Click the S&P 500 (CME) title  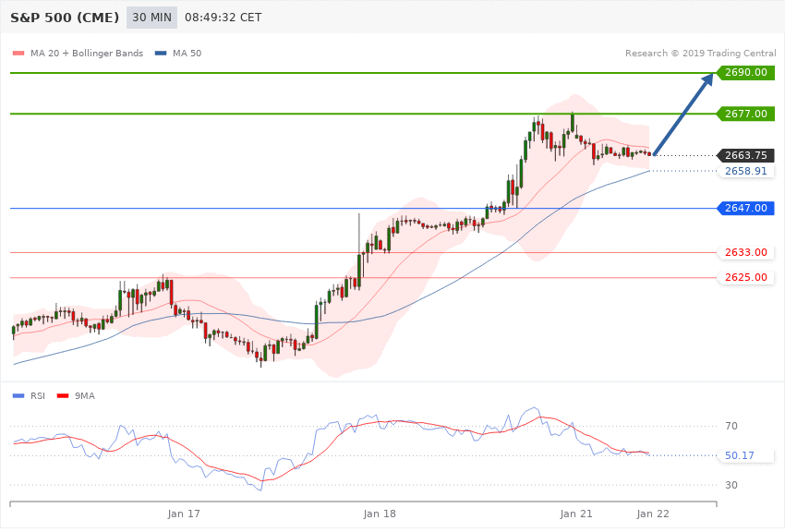[65, 18]
